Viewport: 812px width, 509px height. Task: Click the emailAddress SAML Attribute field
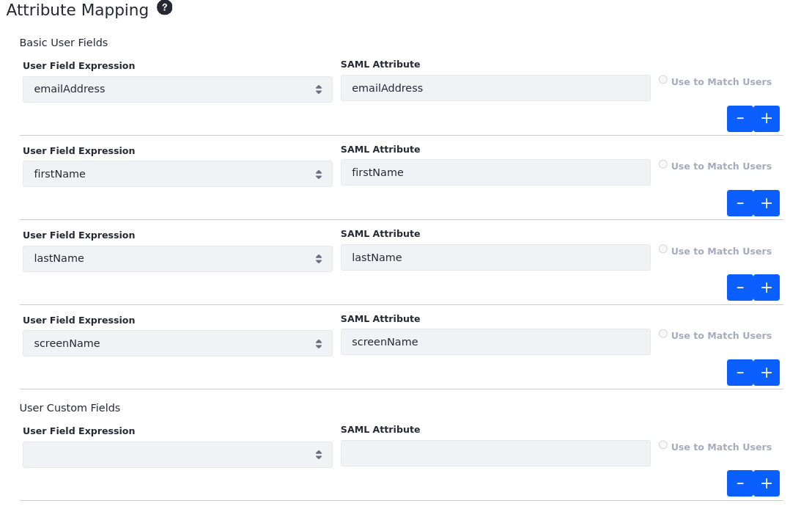[x=495, y=88]
